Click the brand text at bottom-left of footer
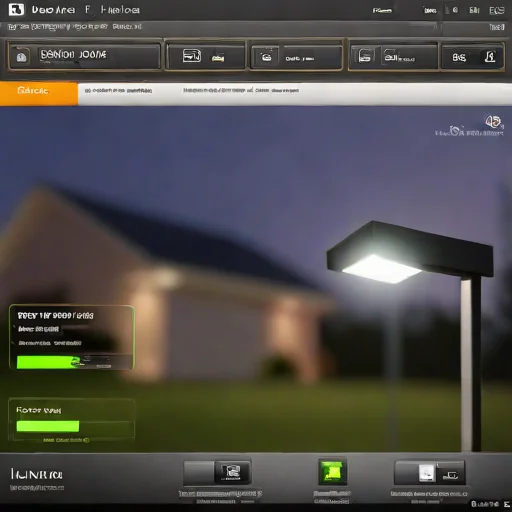The image size is (512, 512). tap(36, 474)
